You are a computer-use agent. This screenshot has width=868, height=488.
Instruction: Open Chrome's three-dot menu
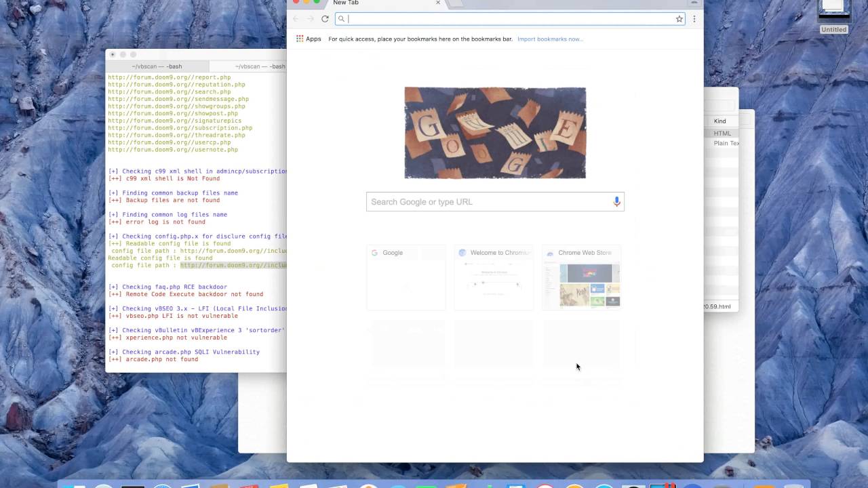coord(694,19)
